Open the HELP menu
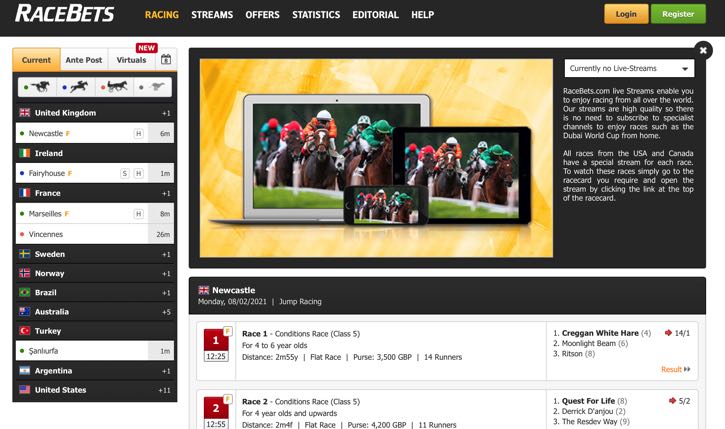The image size is (725, 429). (423, 15)
